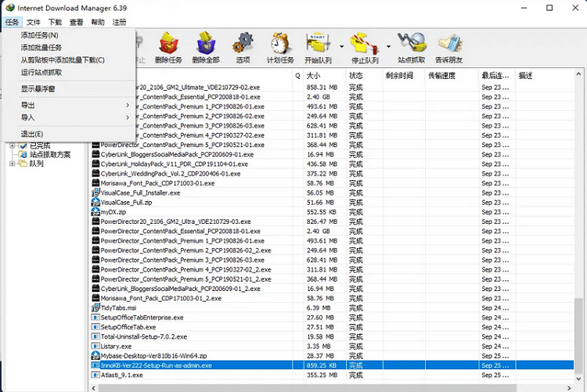This screenshot has height=392, width=587.
Task: Sort by 最后连... column header
Action: click(497, 76)
